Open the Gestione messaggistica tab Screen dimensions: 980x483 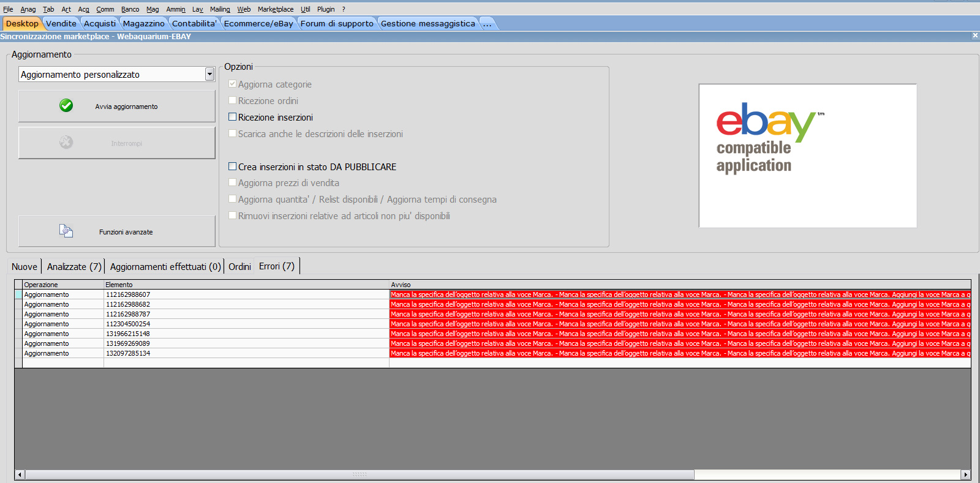pos(428,23)
